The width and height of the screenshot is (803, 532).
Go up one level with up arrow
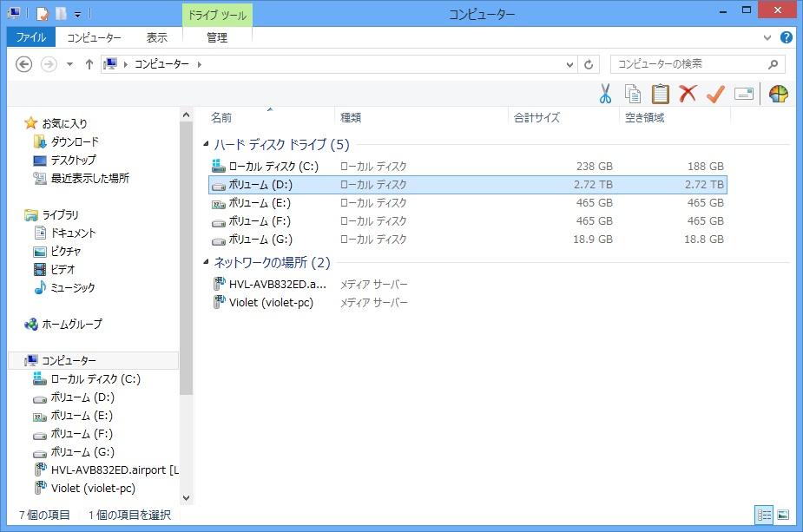89,64
